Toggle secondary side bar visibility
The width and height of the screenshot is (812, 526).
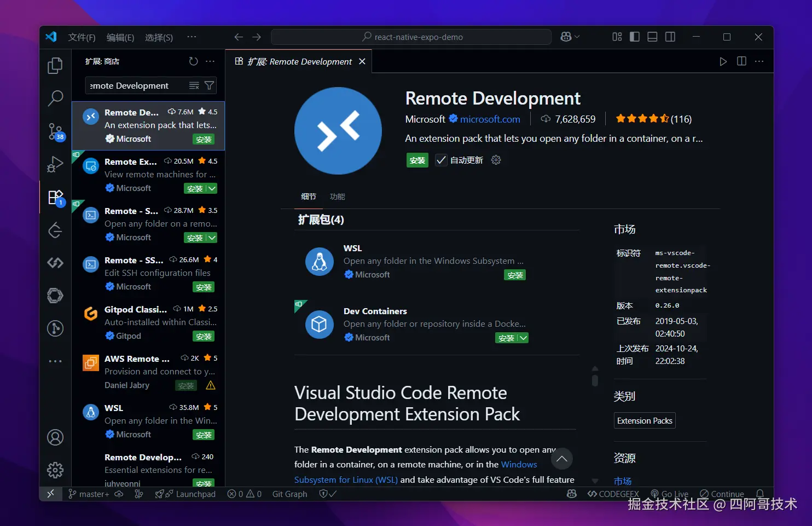coord(670,37)
